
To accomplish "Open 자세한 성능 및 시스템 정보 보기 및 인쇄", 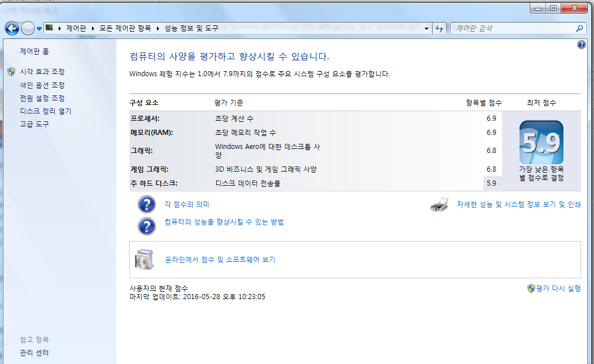I will [518, 204].
